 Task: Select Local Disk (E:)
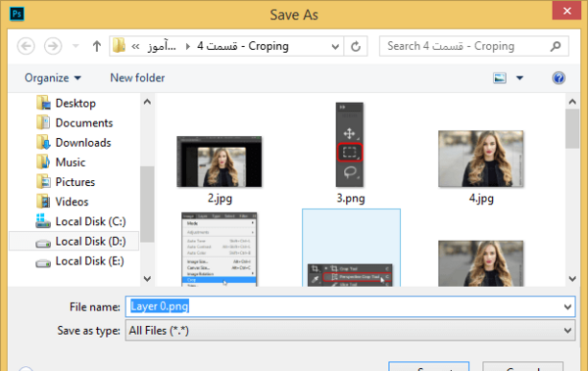click(x=89, y=261)
